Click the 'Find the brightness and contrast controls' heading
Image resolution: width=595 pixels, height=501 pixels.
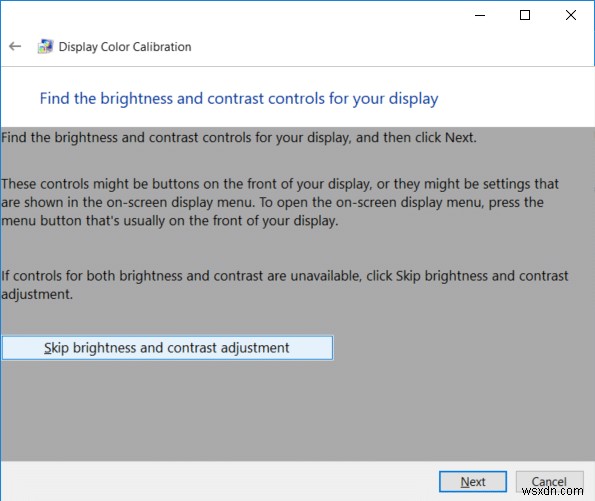click(x=239, y=99)
